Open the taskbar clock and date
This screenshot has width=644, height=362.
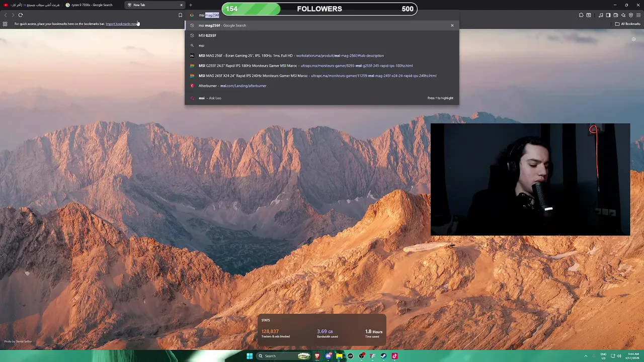click(633, 356)
